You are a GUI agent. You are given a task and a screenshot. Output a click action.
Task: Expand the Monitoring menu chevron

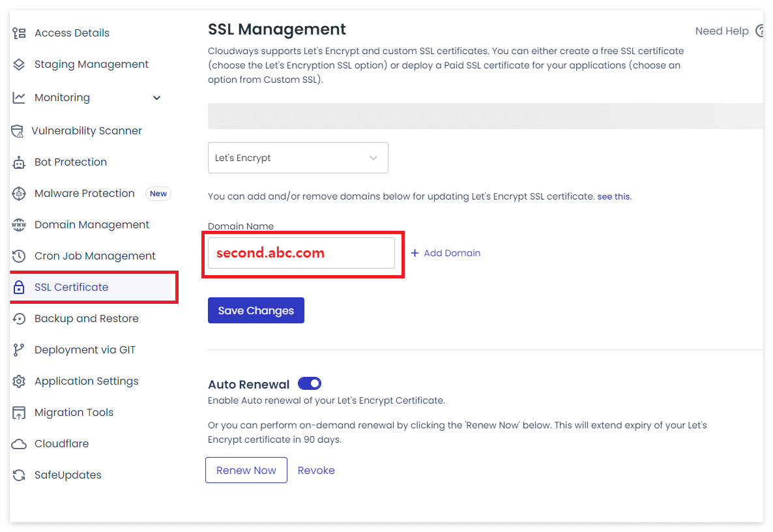(x=157, y=98)
